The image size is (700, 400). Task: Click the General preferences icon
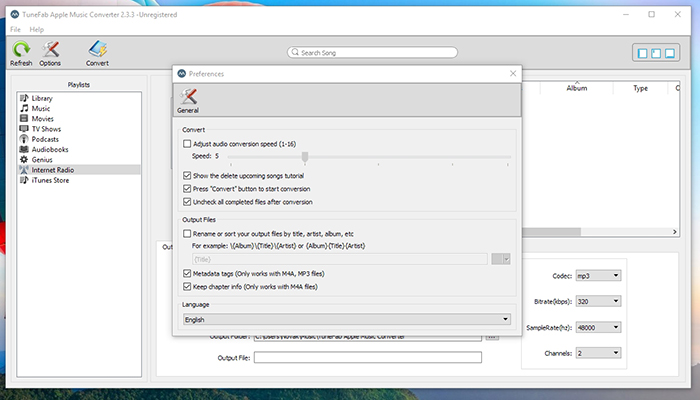[188, 96]
